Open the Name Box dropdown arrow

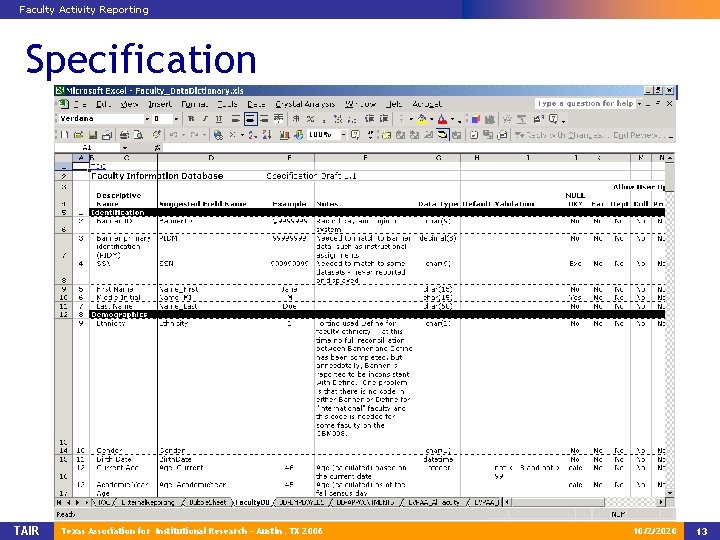point(124,148)
